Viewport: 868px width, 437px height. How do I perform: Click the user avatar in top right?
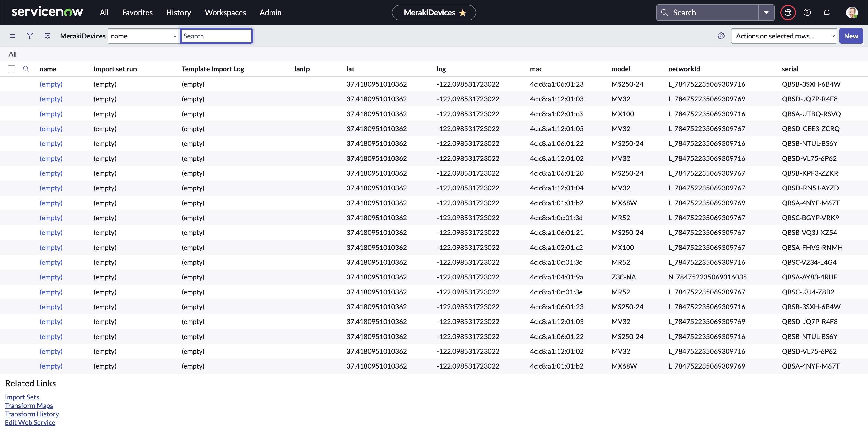(x=852, y=12)
